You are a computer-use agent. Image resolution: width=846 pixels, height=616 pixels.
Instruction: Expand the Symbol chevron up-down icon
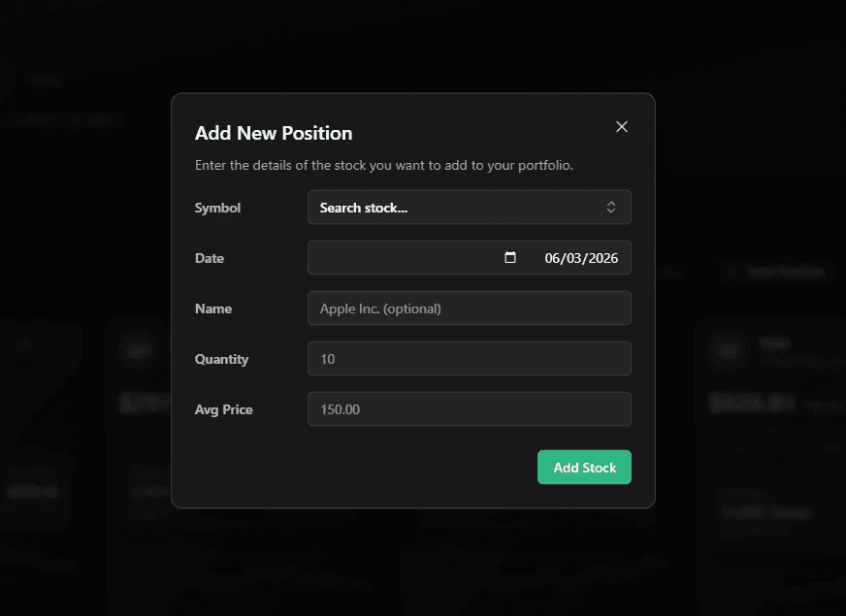tap(611, 208)
